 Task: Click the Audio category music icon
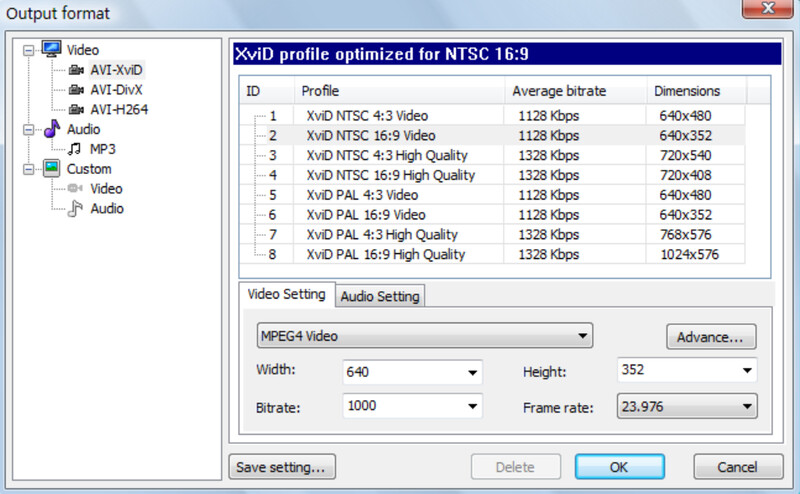(x=52, y=129)
